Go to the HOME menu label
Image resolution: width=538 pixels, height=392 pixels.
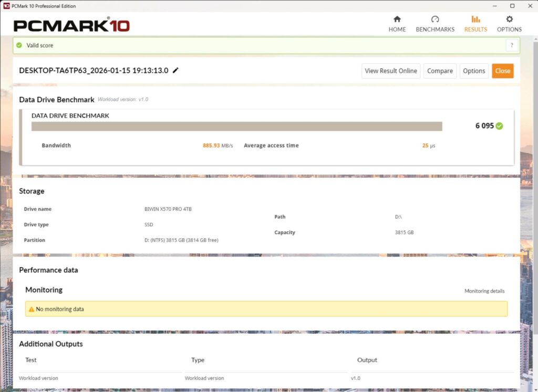[397, 29]
